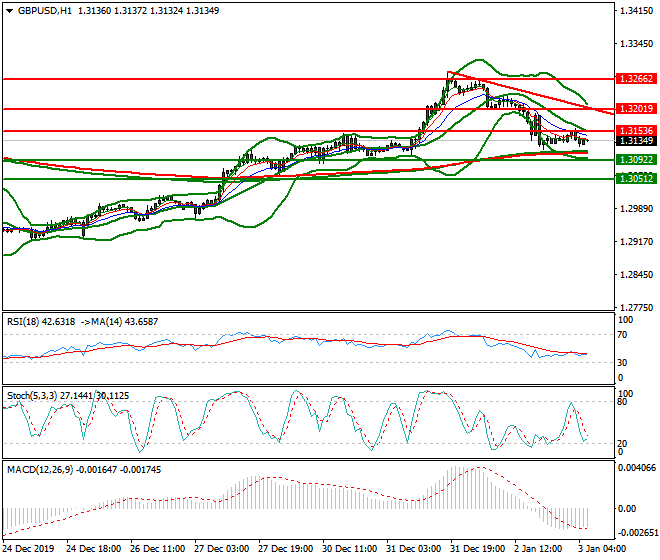Image resolution: width=660 pixels, height=560 pixels.
Task: Click the MACD scale value -0.002651
Action: 636,533
